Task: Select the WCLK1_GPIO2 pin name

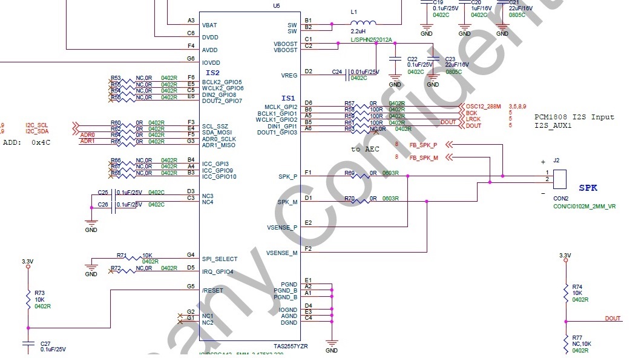Action: [x=277, y=120]
